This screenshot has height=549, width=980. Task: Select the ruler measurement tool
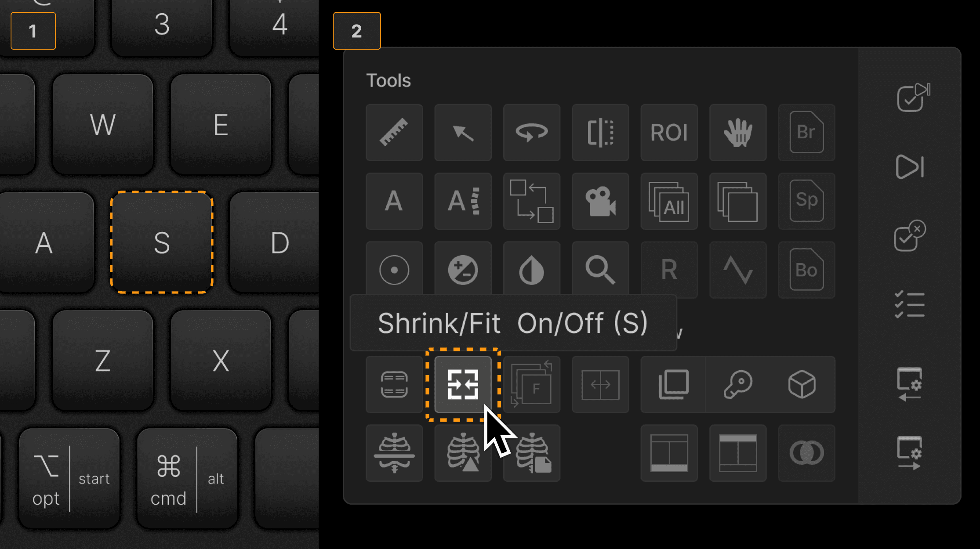pyautogui.click(x=394, y=132)
